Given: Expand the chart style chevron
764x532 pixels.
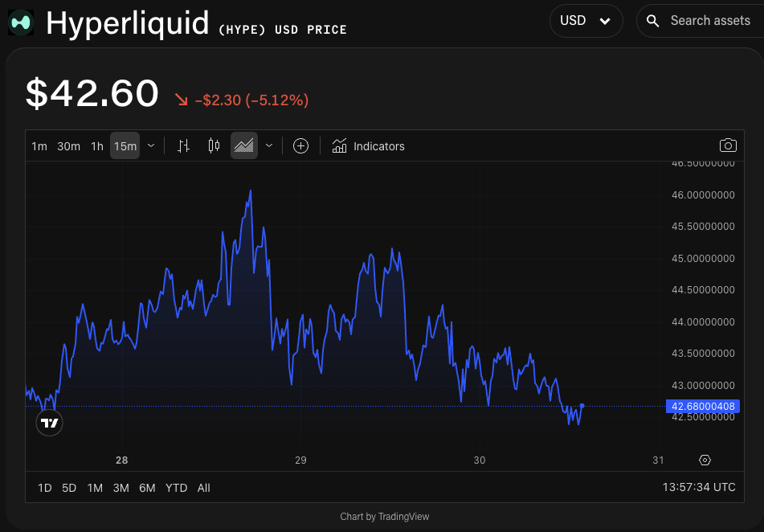Looking at the screenshot, I should click(x=268, y=145).
